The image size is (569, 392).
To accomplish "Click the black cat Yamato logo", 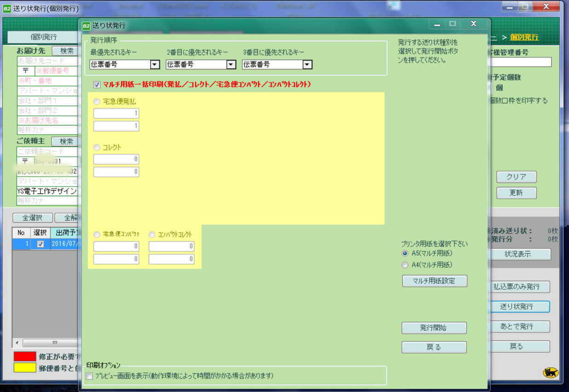I will click(x=550, y=373).
